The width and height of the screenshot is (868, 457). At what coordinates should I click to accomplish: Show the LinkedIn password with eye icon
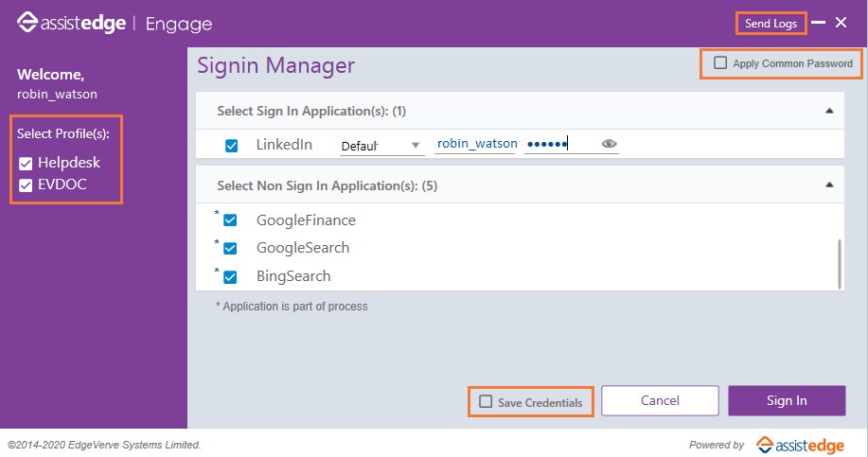click(x=610, y=144)
